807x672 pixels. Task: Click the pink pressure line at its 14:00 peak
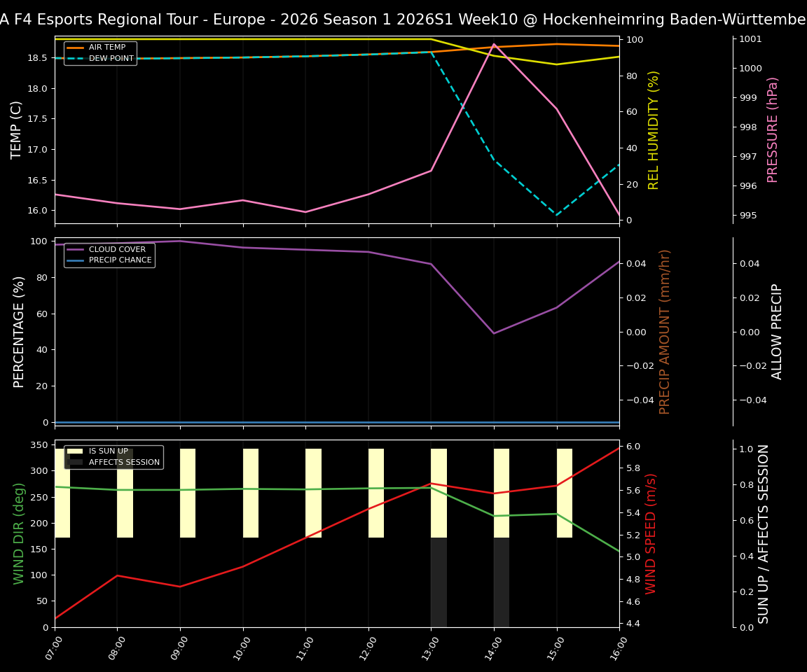click(x=493, y=44)
